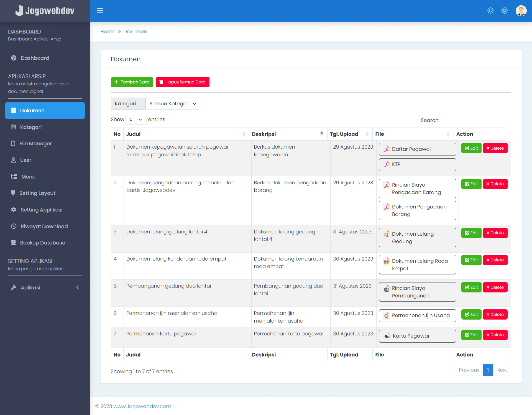Open Dokumen Lelang Gedung file
532x415 pixels.
pos(417,238)
